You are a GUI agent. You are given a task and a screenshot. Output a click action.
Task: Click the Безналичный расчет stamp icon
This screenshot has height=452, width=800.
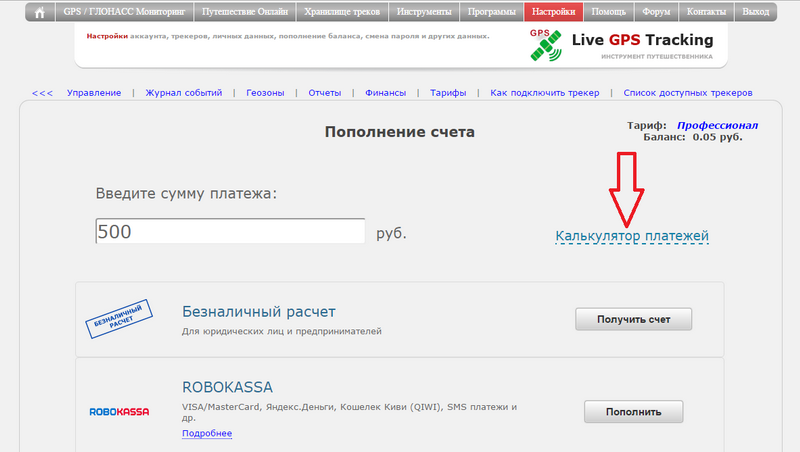(x=120, y=320)
